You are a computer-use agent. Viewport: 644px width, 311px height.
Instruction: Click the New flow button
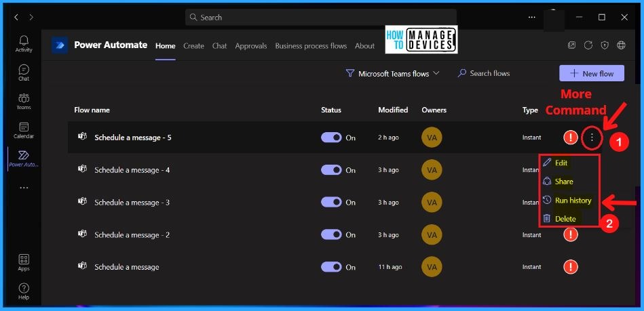pyautogui.click(x=592, y=73)
